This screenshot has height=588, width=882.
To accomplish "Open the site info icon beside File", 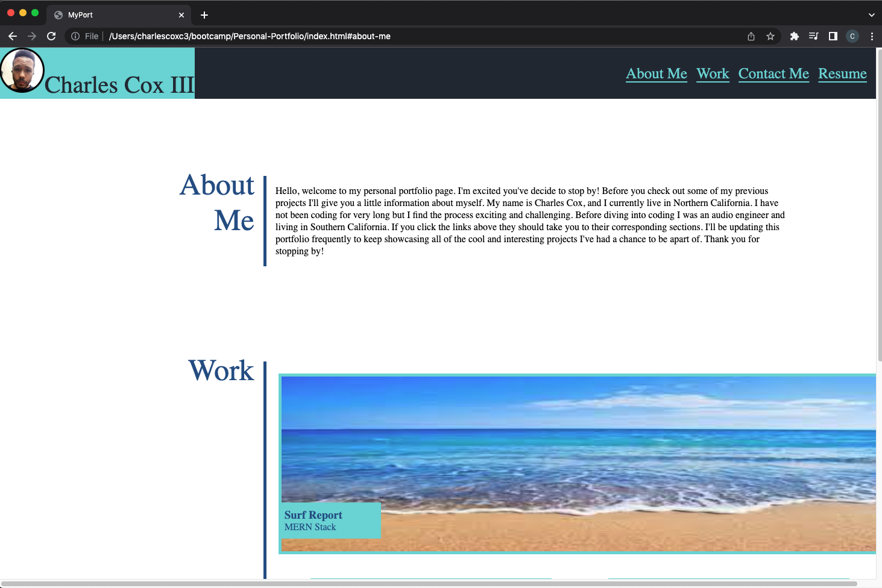I will tap(75, 36).
